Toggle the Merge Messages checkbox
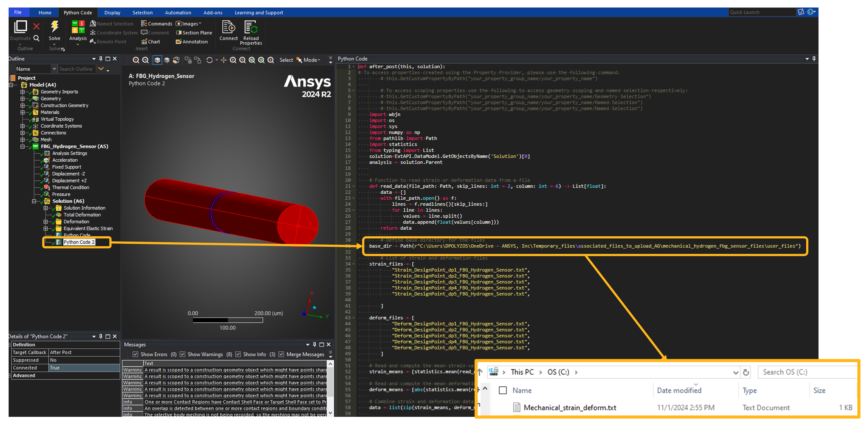The height and width of the screenshot is (425, 868). pyautogui.click(x=281, y=354)
